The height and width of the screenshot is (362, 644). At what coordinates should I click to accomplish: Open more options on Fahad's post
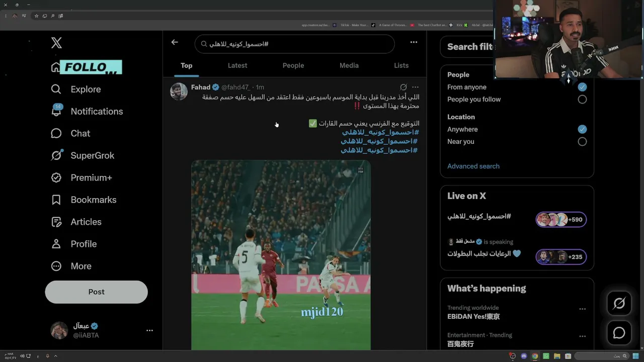415,87
